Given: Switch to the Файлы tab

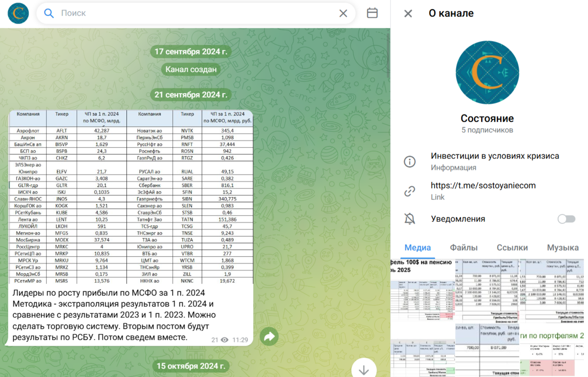Looking at the screenshot, I should (x=463, y=248).
